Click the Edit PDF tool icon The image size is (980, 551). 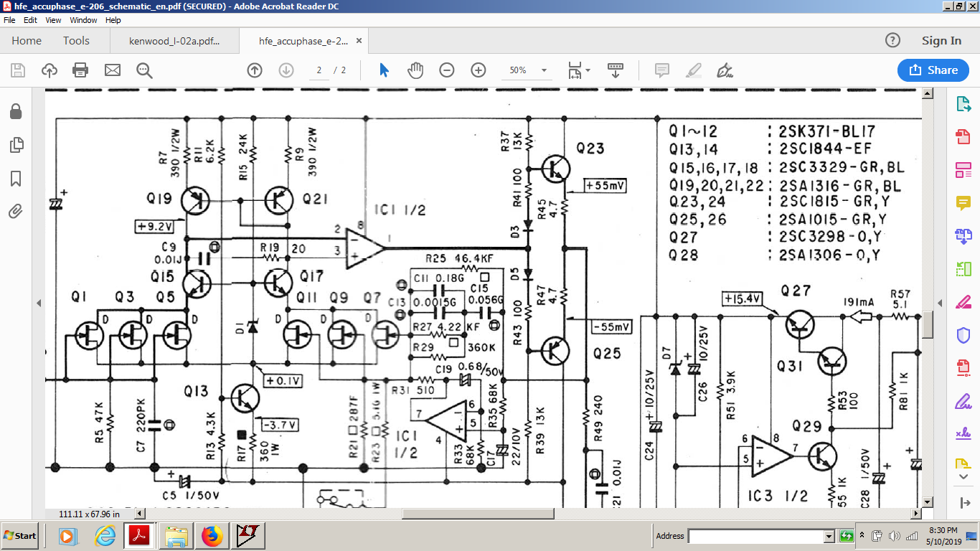[963, 170]
